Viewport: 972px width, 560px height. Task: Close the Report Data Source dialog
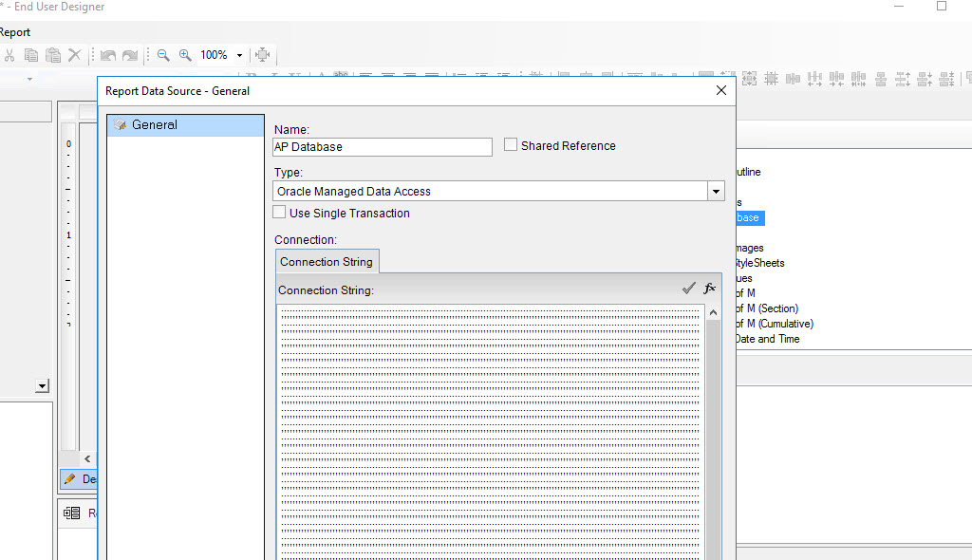[x=720, y=91]
